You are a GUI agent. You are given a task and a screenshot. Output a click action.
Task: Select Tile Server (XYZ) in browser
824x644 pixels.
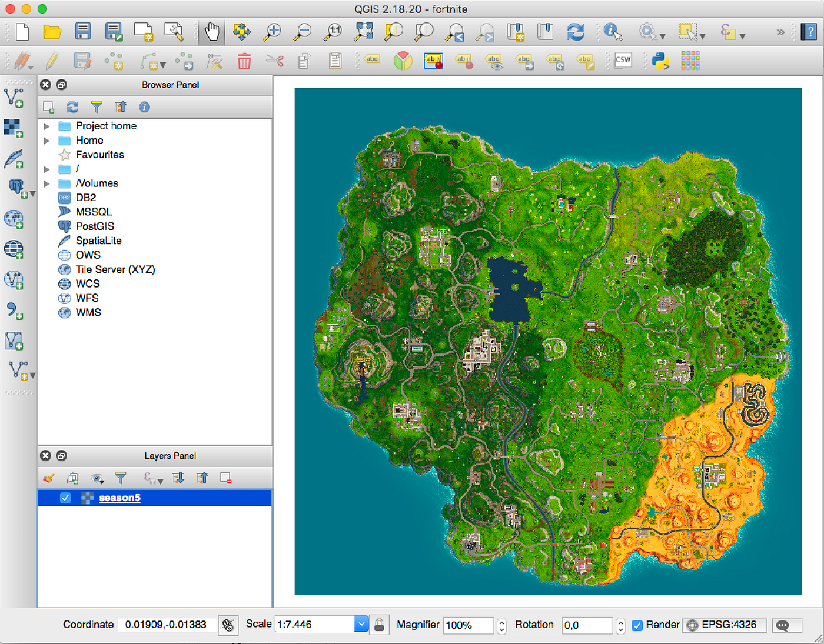coord(115,269)
